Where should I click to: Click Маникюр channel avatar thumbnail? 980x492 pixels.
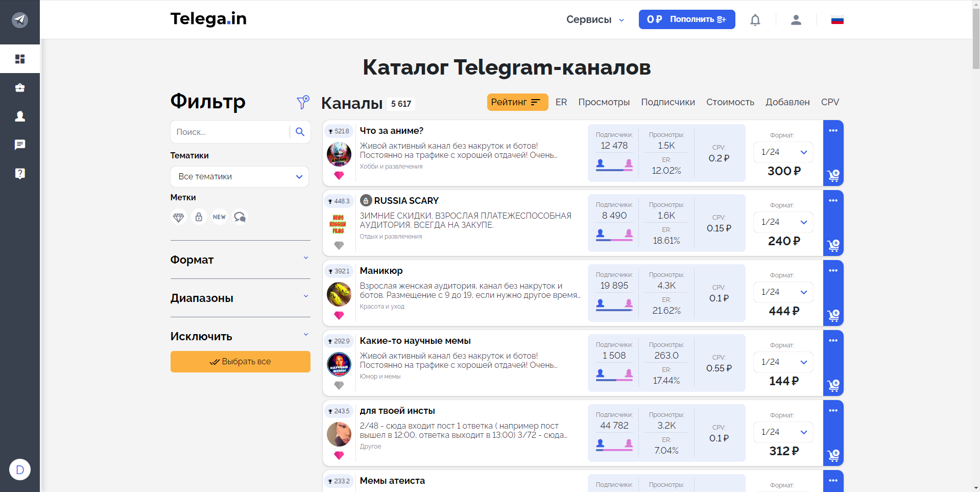pos(339,294)
